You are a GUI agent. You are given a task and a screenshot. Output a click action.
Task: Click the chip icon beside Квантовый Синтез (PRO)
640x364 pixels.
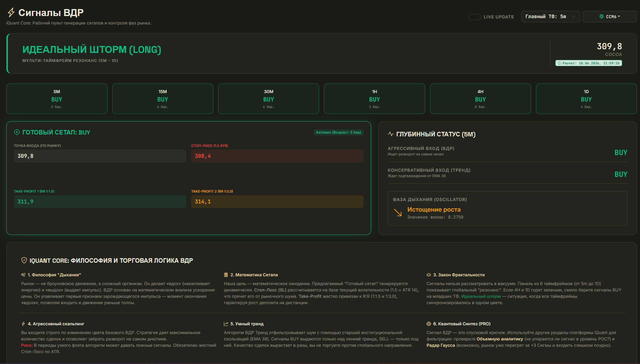click(429, 324)
